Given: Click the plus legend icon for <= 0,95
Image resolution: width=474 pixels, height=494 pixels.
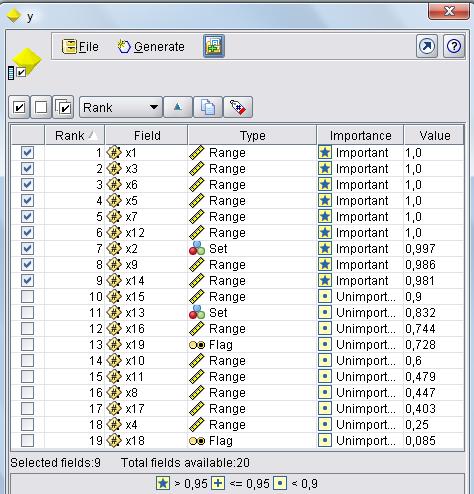Looking at the screenshot, I should pos(218,483).
